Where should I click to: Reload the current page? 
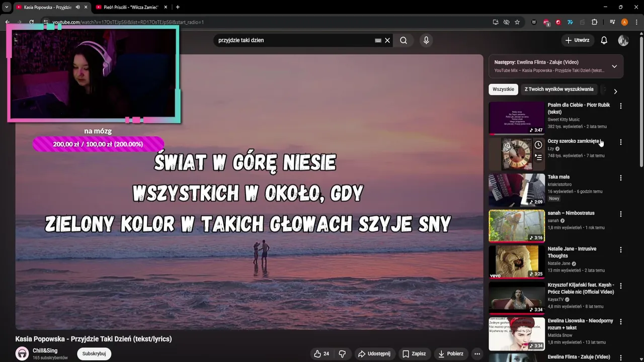31,22
